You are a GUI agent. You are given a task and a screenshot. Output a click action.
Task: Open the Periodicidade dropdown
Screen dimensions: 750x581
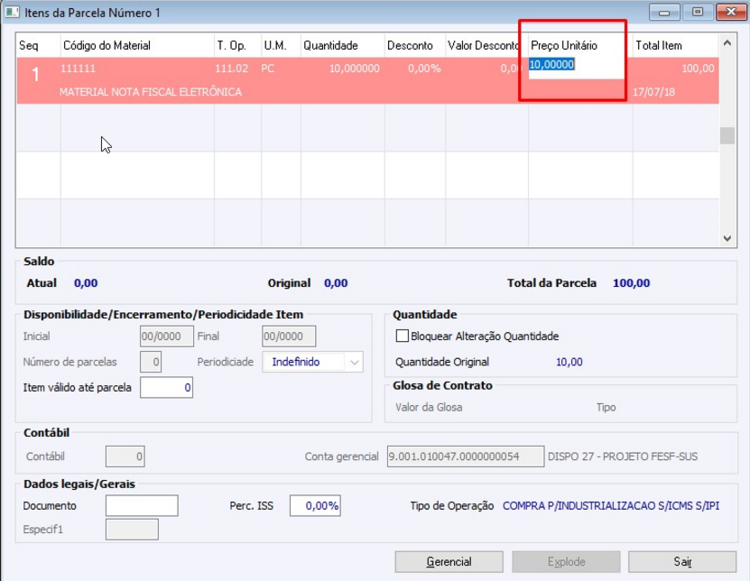(354, 362)
